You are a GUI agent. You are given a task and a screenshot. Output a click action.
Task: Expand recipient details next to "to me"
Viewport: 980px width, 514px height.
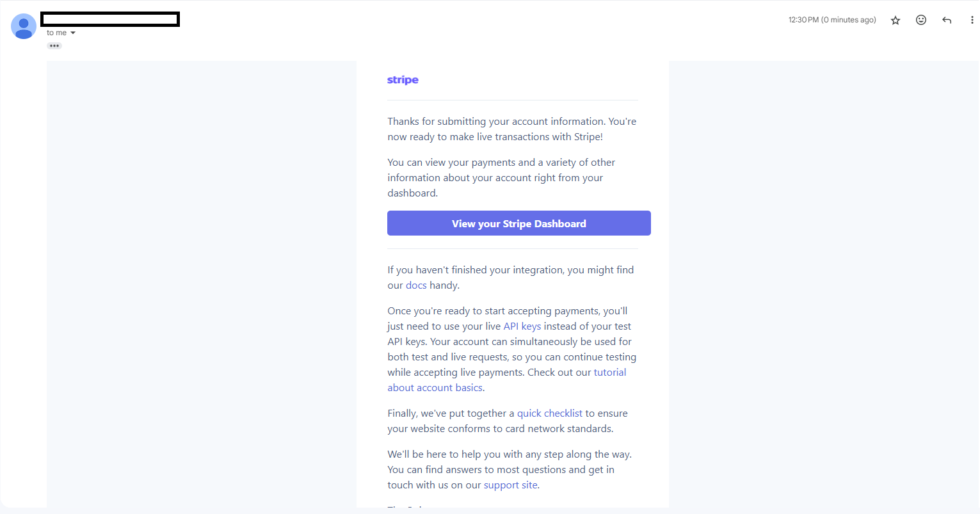73,33
